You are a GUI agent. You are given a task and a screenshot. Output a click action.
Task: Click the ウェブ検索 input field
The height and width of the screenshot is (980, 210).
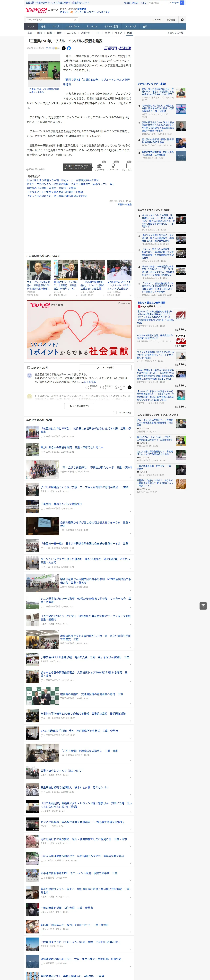(x=158, y=3)
